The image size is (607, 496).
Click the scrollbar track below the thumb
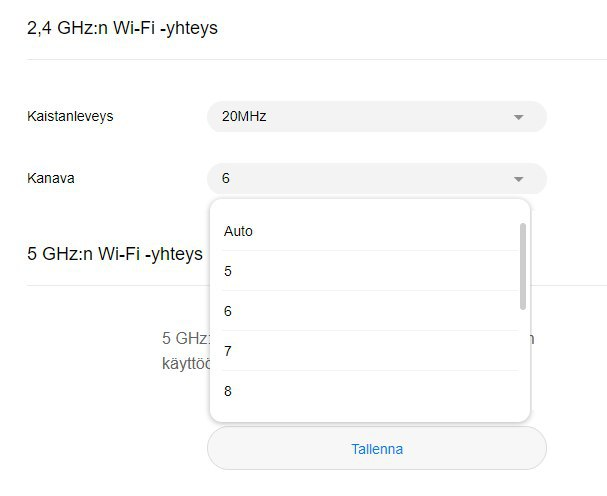(523, 360)
